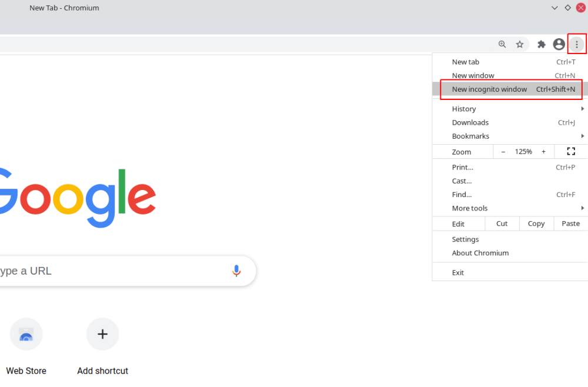This screenshot has width=588, height=387.
Task: Click the profile avatar icon
Action: [559, 44]
